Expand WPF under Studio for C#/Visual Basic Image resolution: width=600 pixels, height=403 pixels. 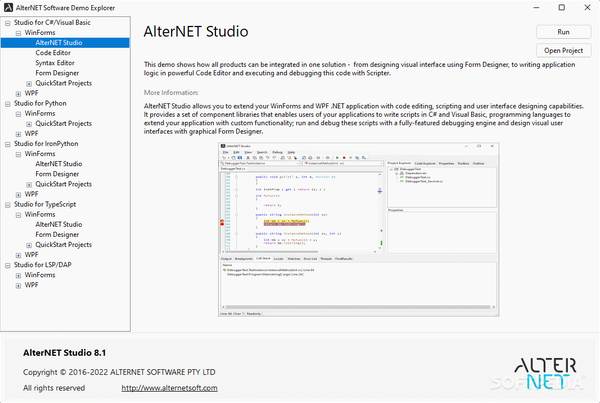click(18, 94)
